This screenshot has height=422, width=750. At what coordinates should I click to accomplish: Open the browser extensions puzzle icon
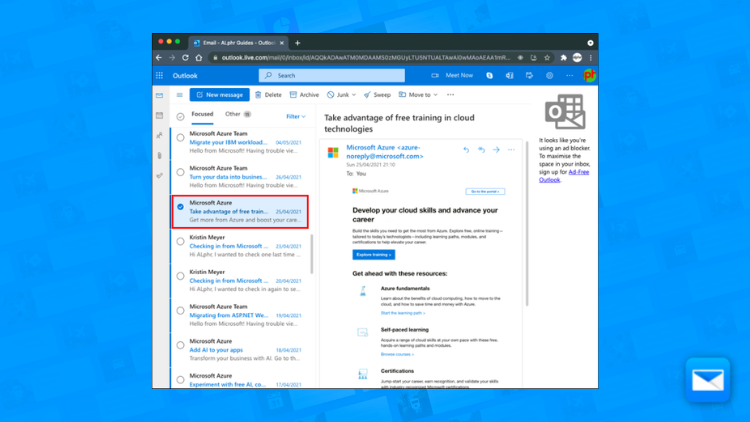(563, 57)
